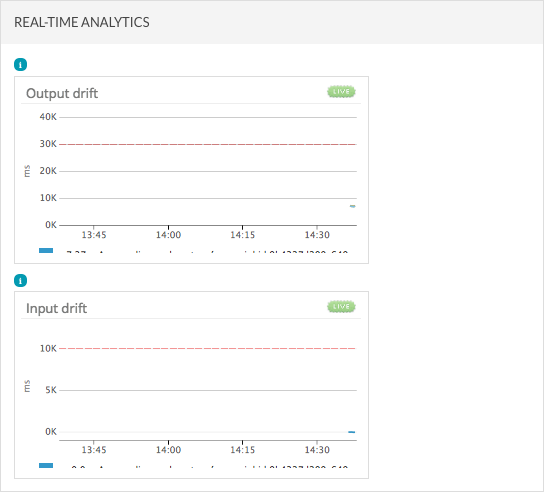
Task: Click the LIVE badge on Input drift
Action: pyautogui.click(x=341, y=307)
